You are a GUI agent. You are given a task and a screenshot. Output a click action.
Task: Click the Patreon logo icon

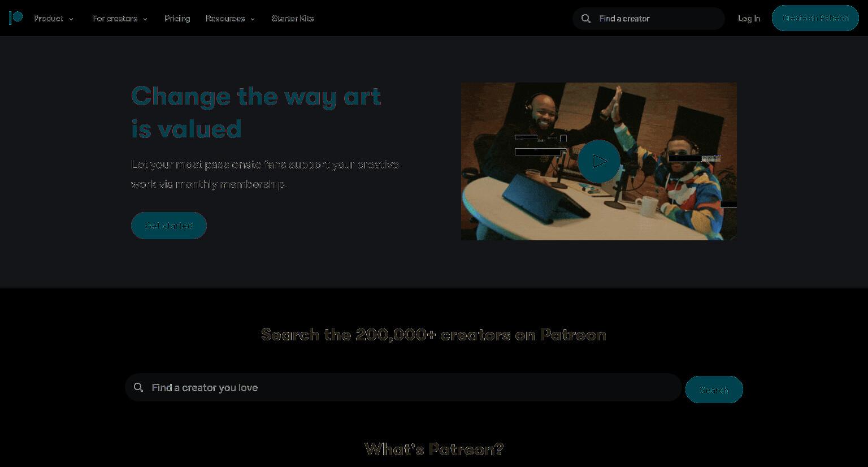[x=16, y=18]
